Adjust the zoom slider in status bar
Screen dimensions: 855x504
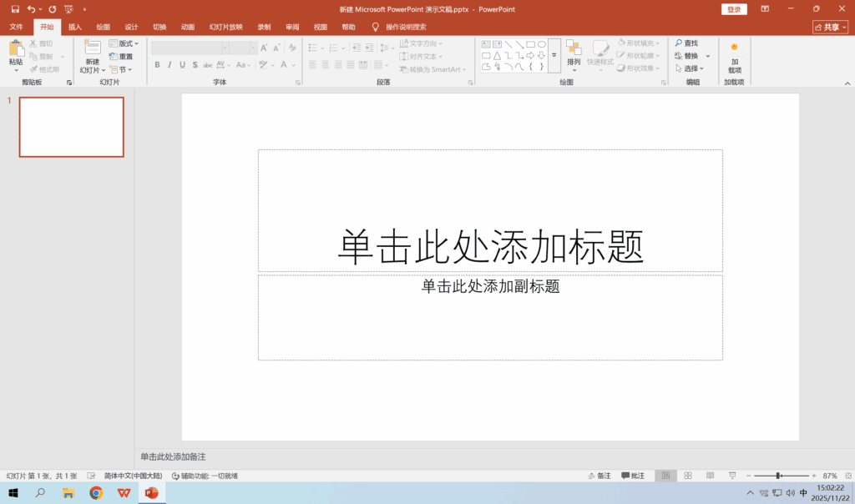tap(778, 476)
